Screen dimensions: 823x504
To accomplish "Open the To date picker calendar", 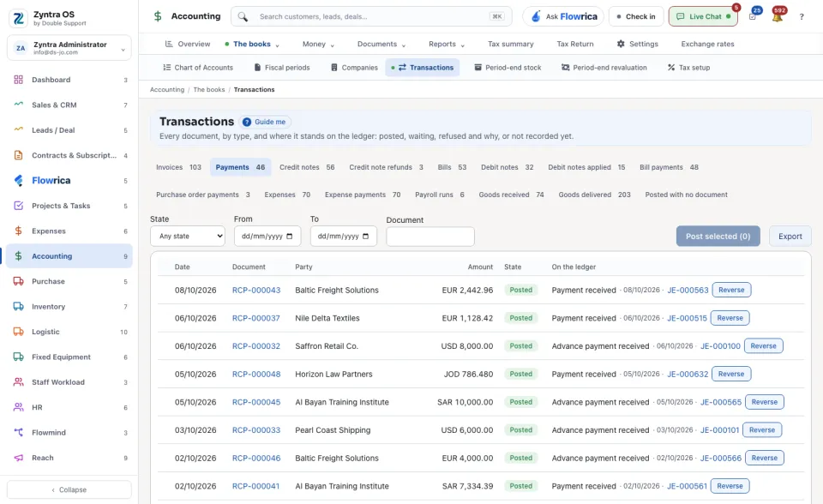I will click(366, 237).
